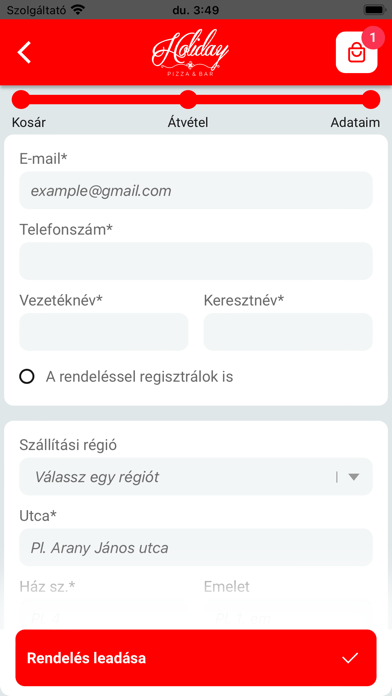Open the shopping bag cart icon
392x696 pixels.
tap(356, 52)
